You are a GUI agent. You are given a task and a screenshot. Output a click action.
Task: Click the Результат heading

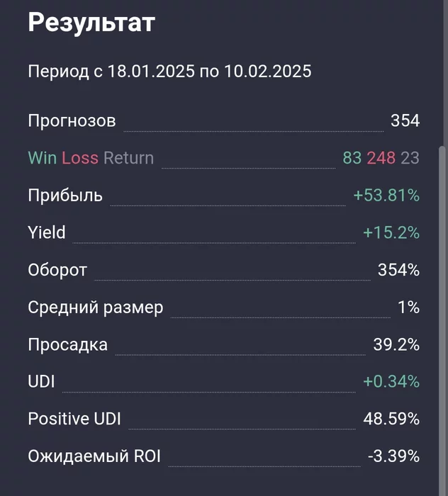(x=91, y=23)
